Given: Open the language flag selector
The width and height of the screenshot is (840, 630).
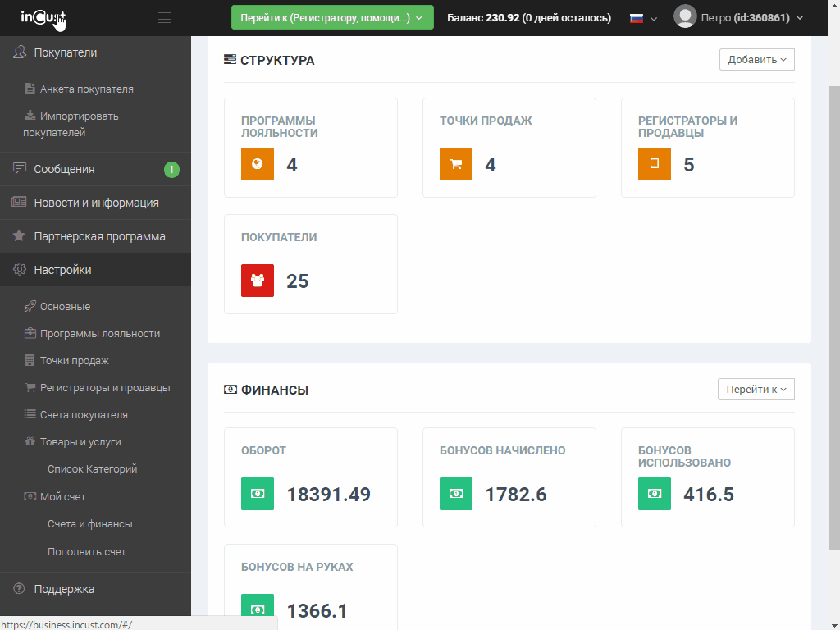Looking at the screenshot, I should point(643,18).
